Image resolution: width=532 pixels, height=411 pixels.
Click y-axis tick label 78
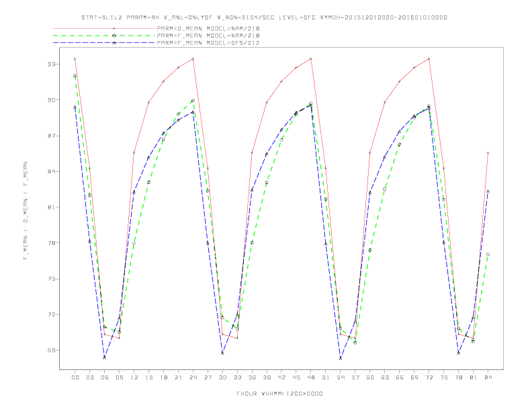coord(52,243)
